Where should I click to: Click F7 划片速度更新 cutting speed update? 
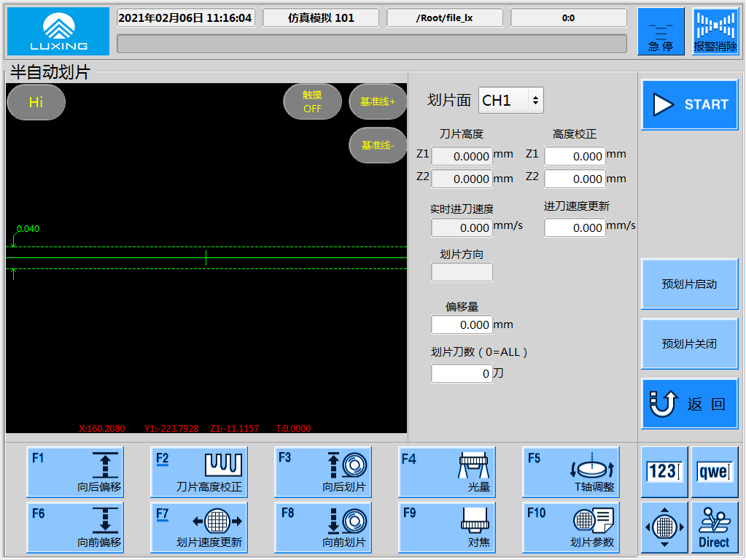click(x=199, y=527)
